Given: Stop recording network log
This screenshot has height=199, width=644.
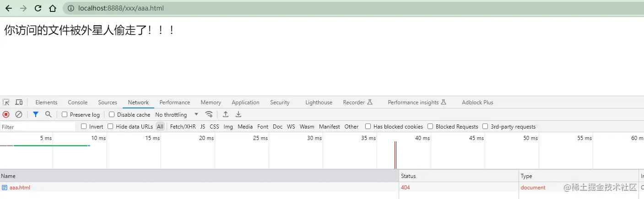Looking at the screenshot, I should 6,114.
